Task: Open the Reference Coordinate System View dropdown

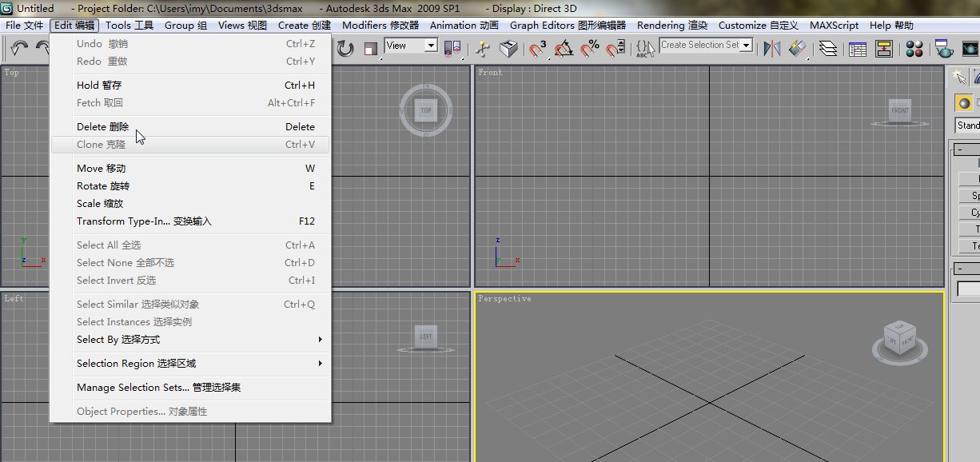Action: point(410,46)
